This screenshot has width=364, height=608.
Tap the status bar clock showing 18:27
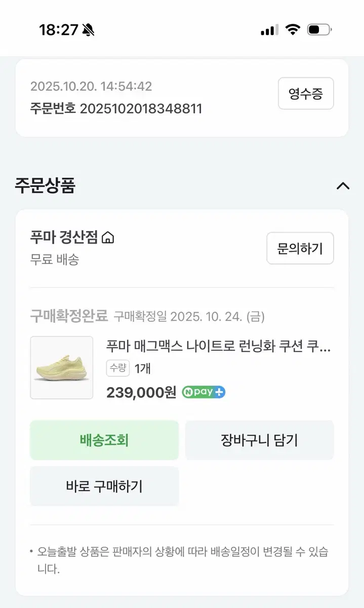point(58,30)
